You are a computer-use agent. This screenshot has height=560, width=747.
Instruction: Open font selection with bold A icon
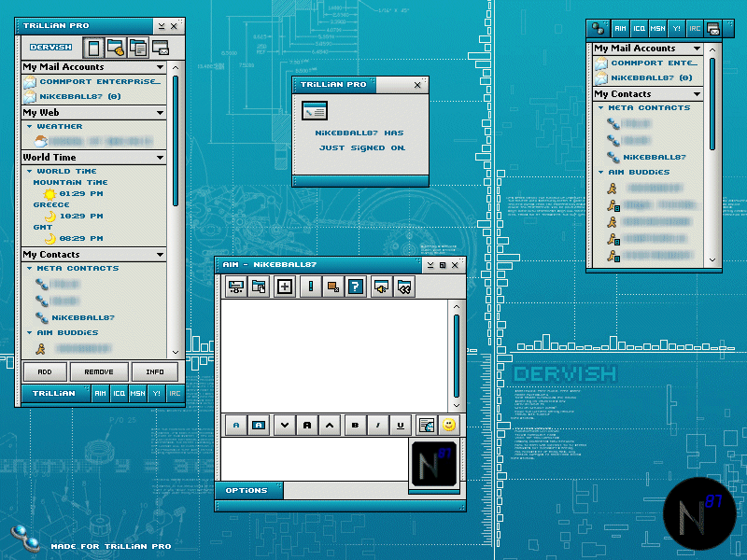pyautogui.click(x=307, y=426)
